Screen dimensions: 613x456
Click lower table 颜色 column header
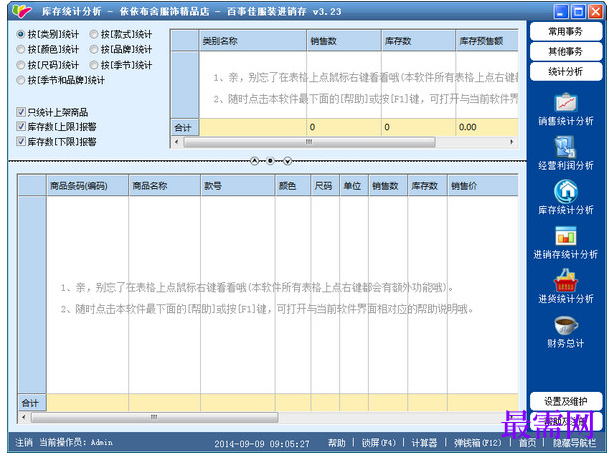click(x=293, y=186)
